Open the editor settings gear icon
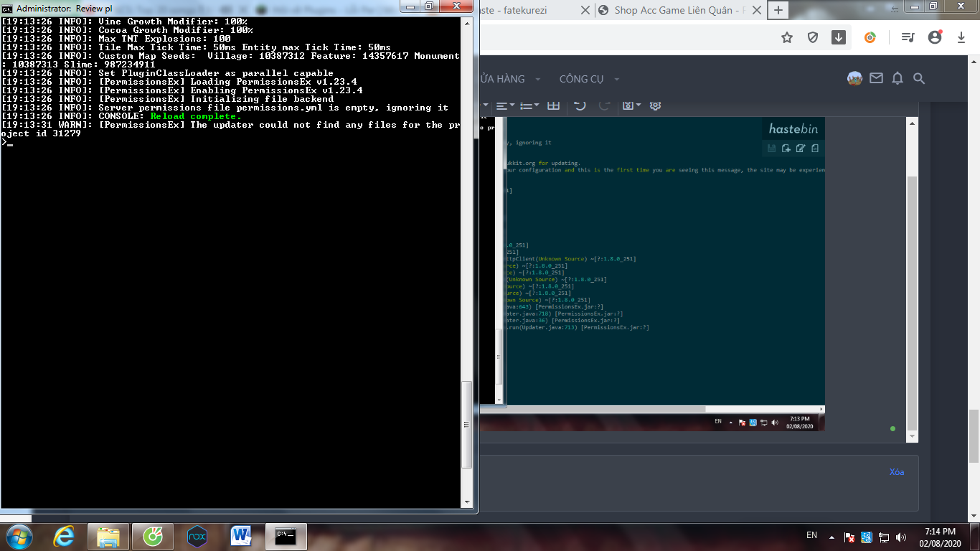 pyautogui.click(x=655, y=105)
